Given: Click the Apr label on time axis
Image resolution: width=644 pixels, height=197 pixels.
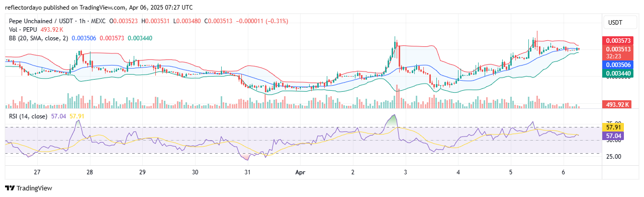Looking at the screenshot, I should click(300, 172).
